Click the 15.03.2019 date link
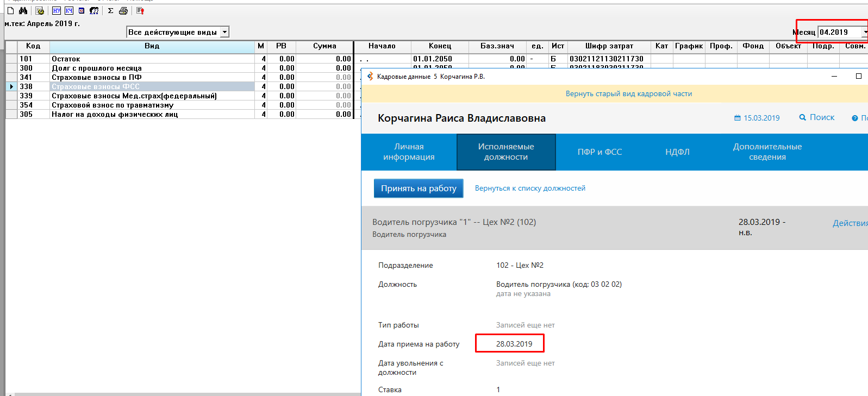Image resolution: width=868 pixels, height=396 pixels. coord(761,118)
